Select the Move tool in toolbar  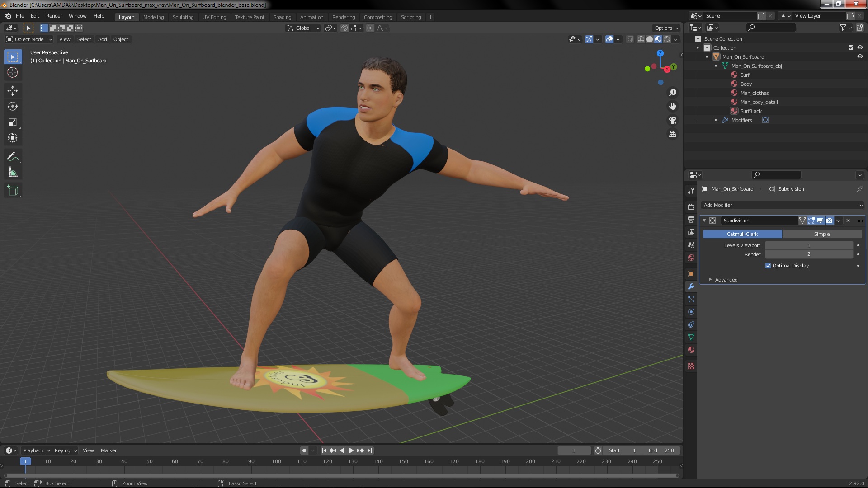13,91
